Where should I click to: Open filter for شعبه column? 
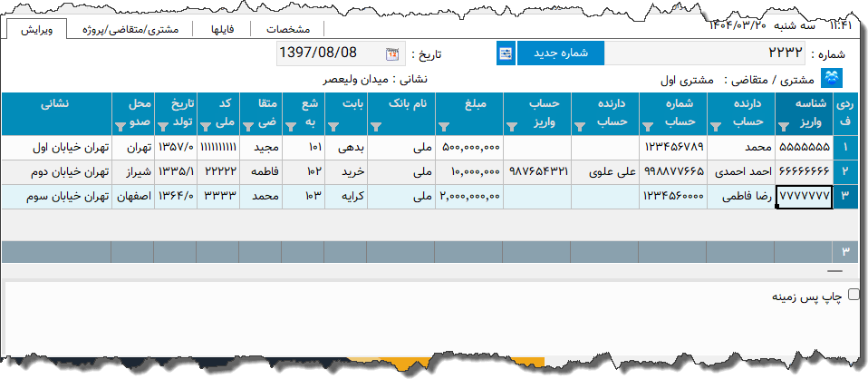(x=291, y=127)
